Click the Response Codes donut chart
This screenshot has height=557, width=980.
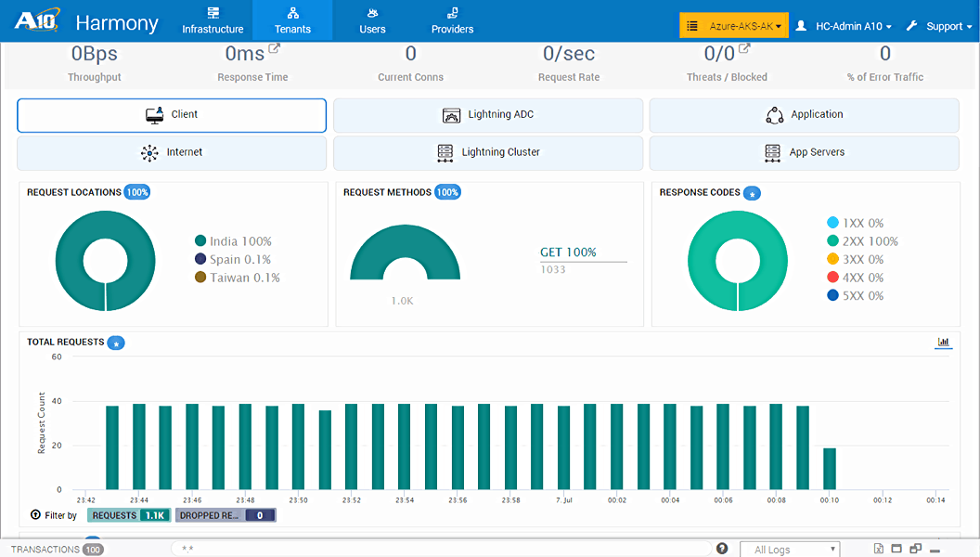coord(738,261)
